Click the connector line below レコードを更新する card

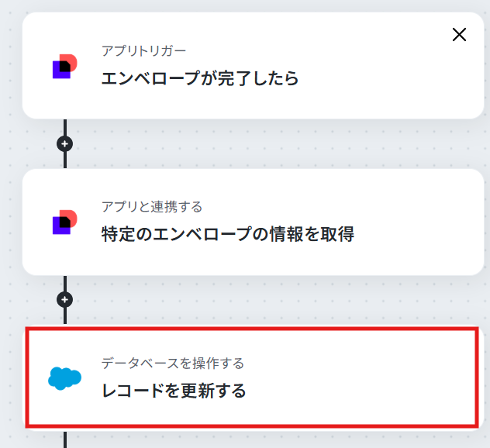click(65, 439)
